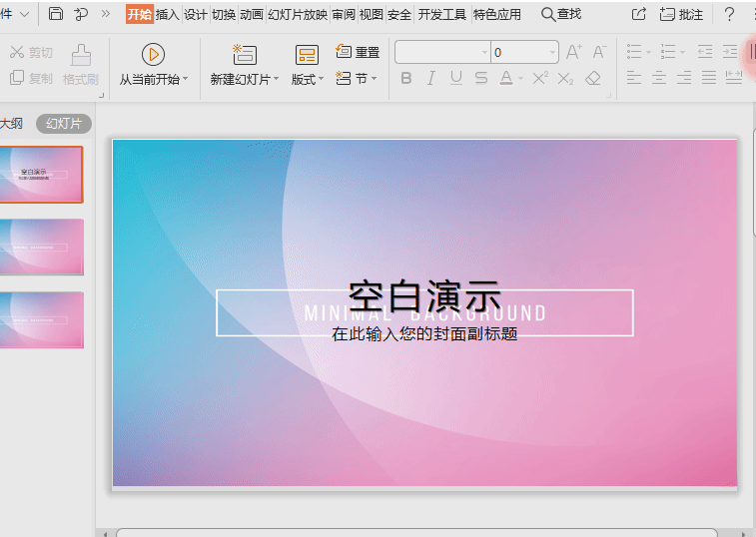Image resolution: width=756 pixels, height=537 pixels.
Task: Click the Save icon in quick access toolbar
Action: pos(56,14)
